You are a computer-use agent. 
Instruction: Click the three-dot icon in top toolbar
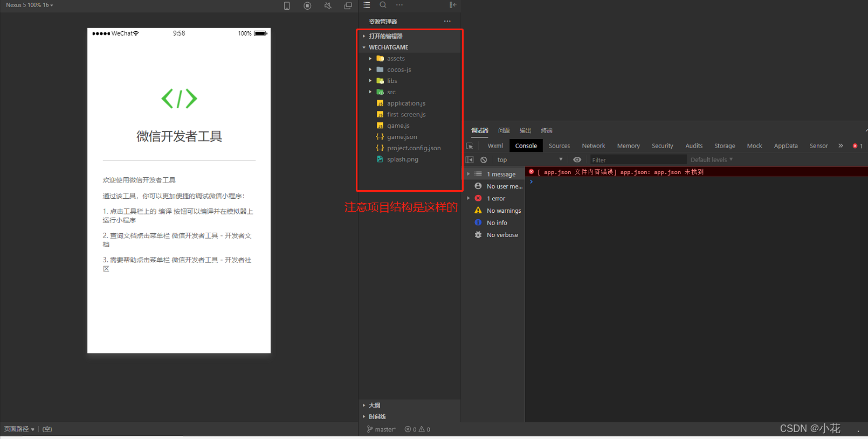coord(399,5)
